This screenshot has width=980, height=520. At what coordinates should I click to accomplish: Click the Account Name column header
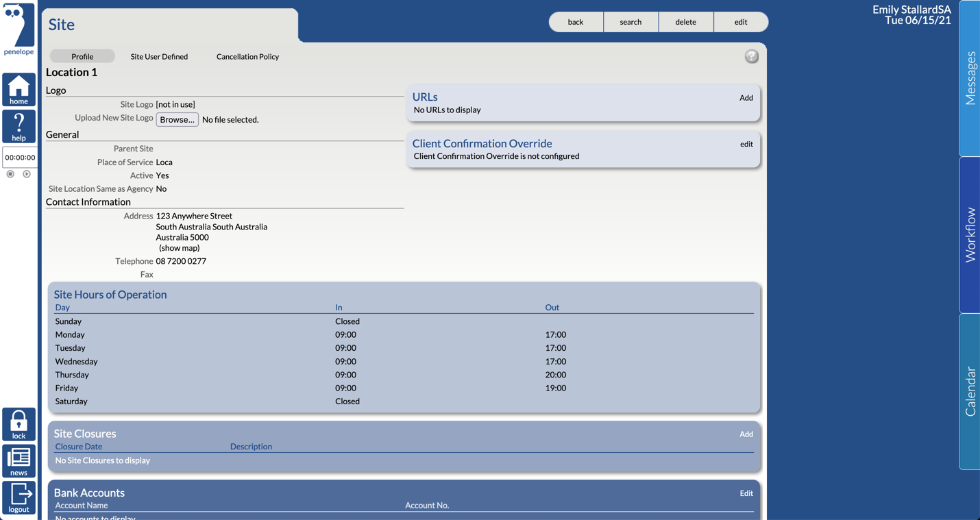(x=82, y=506)
